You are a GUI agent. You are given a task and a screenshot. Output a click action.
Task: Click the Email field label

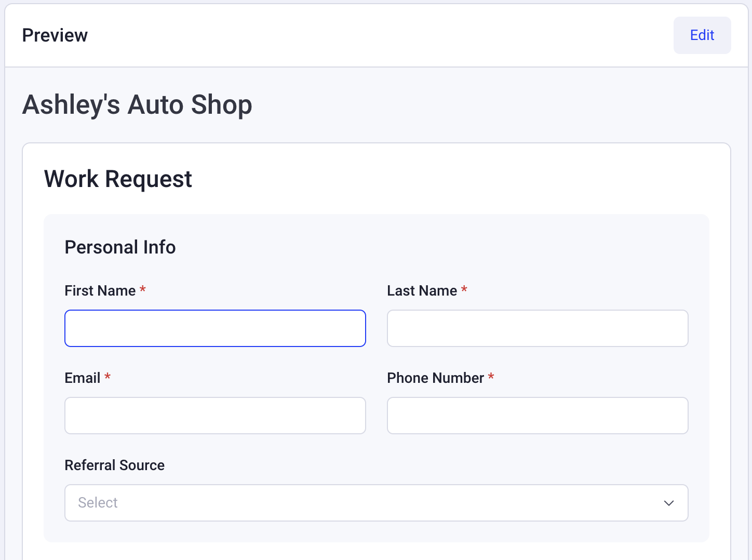click(x=82, y=378)
